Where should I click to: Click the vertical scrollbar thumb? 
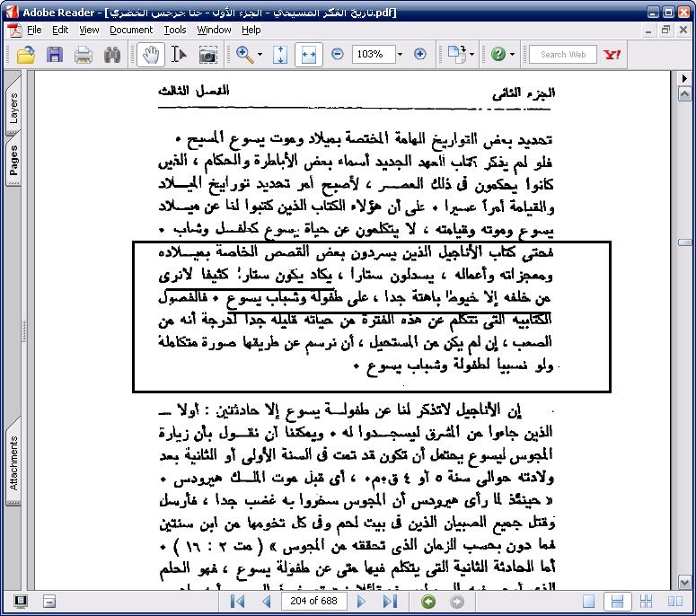[684, 242]
